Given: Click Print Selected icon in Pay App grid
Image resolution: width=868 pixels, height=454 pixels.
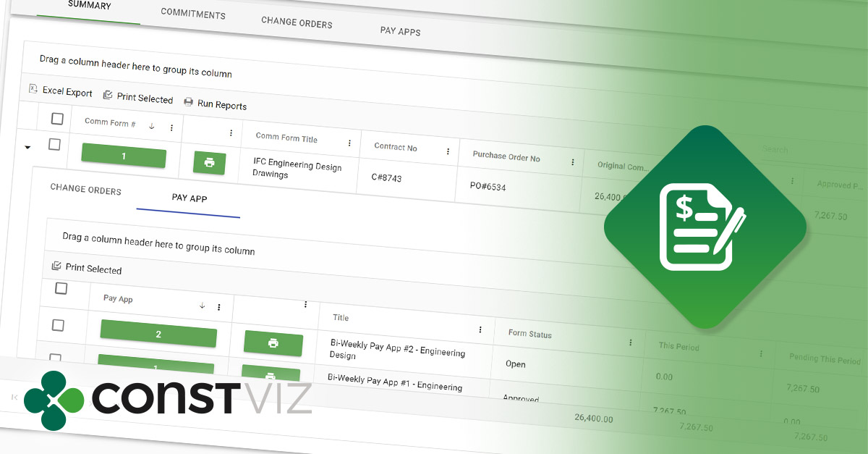Looking at the screenshot, I should pyautogui.click(x=56, y=265).
